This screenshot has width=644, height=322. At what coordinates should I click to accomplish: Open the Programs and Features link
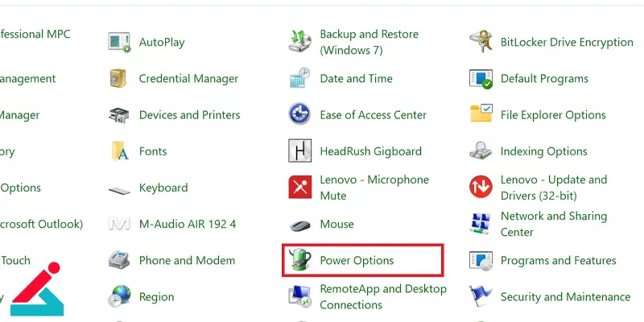click(558, 260)
